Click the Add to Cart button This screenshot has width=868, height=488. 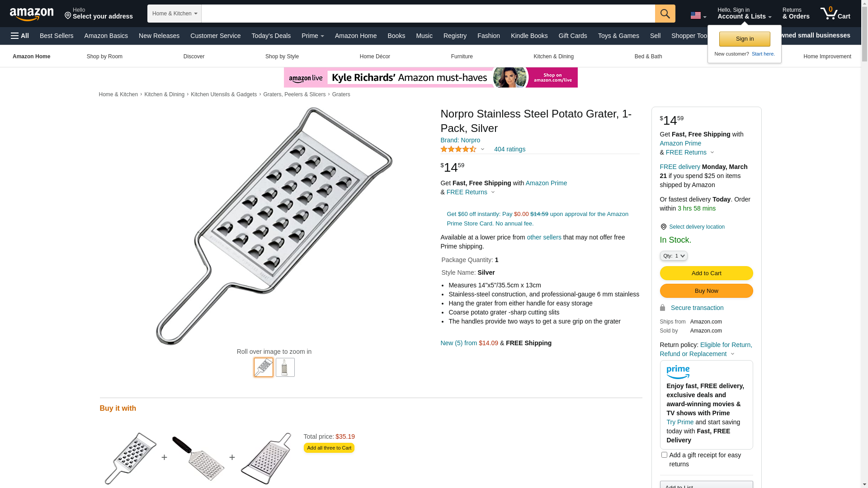(706, 273)
